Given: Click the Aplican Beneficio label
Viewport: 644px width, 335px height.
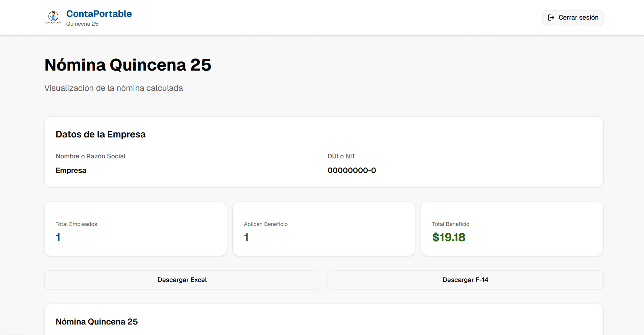Looking at the screenshot, I should (x=265, y=224).
